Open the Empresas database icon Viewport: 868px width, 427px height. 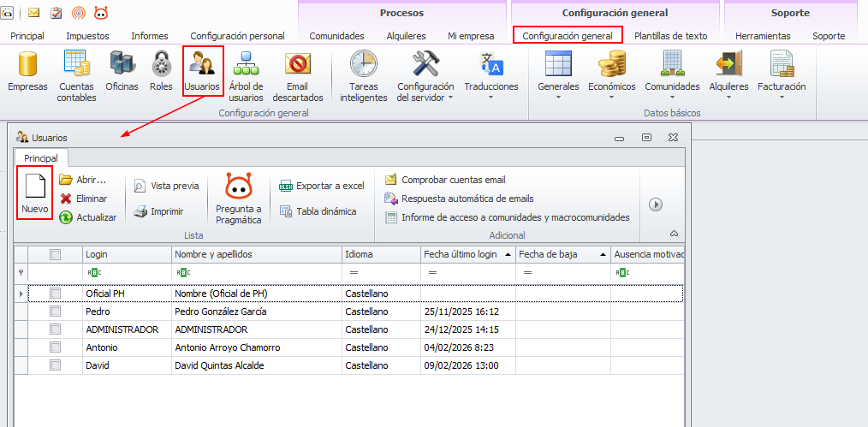point(27,63)
